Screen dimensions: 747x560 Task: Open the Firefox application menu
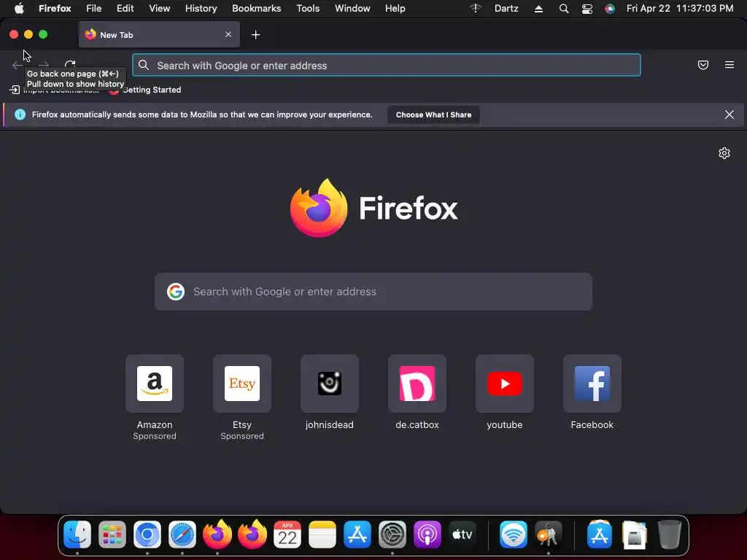(55, 9)
